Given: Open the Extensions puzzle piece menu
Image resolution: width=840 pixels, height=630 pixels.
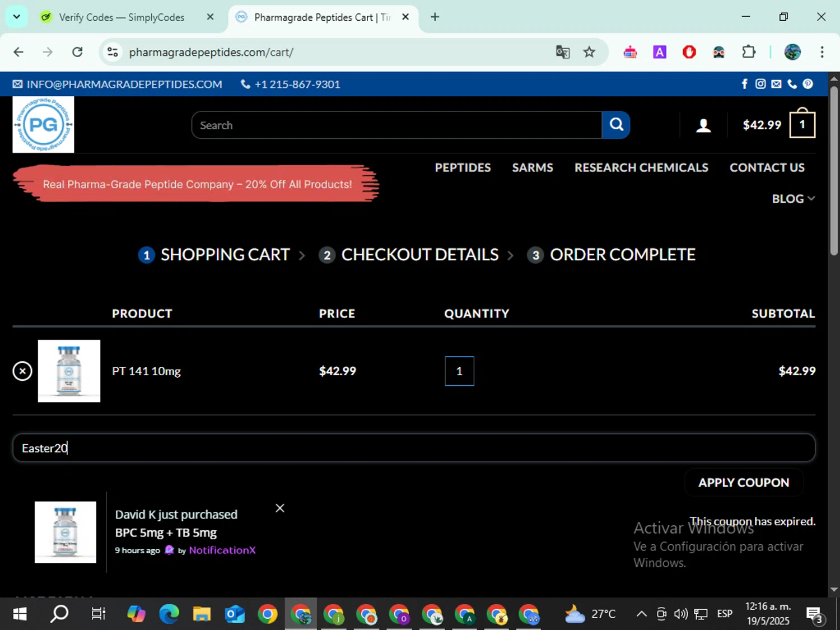Looking at the screenshot, I should (x=749, y=52).
